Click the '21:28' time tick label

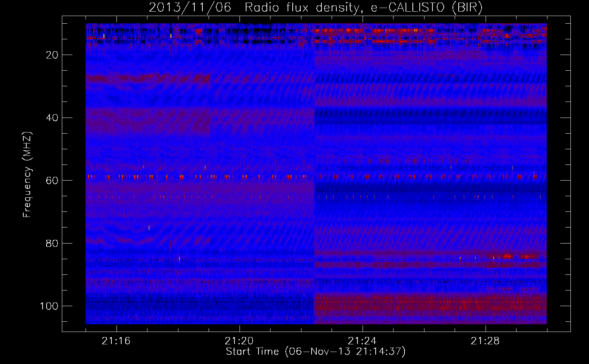click(485, 341)
